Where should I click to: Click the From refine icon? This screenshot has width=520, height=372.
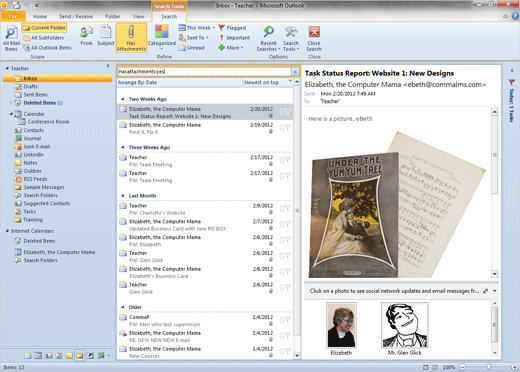(86, 35)
